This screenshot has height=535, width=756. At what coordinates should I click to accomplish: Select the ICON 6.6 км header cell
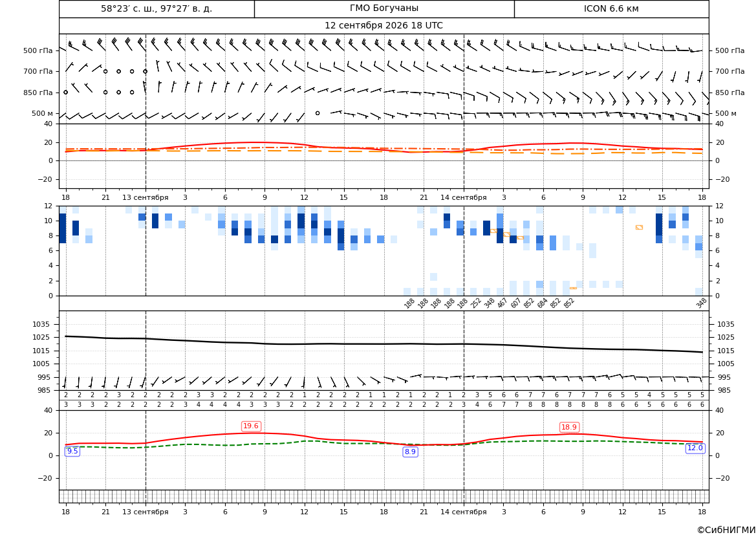pyautogui.click(x=611, y=8)
